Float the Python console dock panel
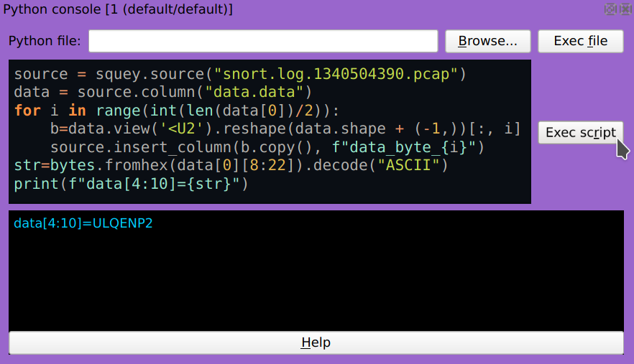This screenshot has width=634, height=364. tap(610, 9)
